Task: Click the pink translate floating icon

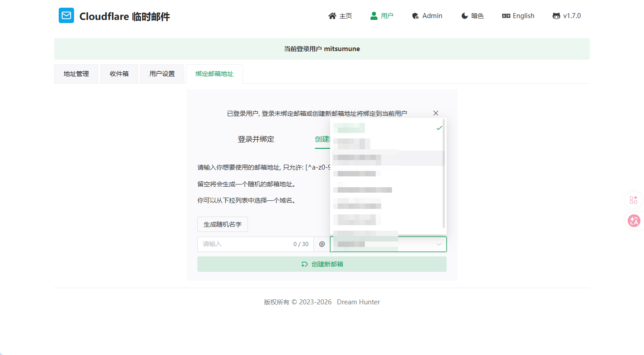Action: (634, 221)
